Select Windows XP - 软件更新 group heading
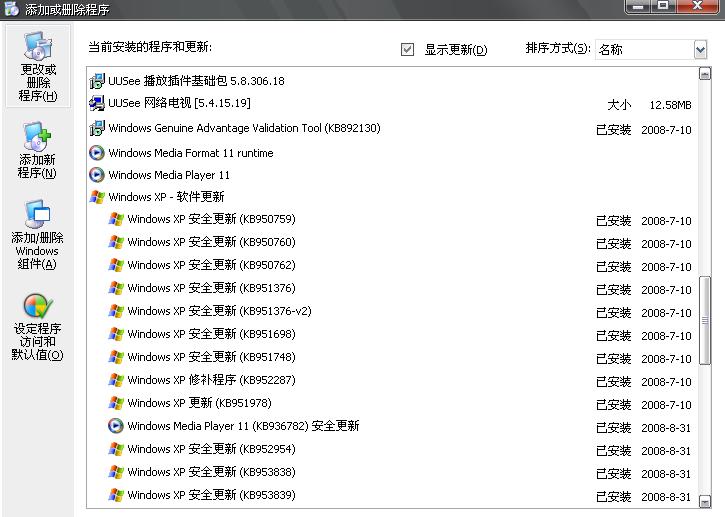This screenshot has width=725, height=517. [166, 197]
